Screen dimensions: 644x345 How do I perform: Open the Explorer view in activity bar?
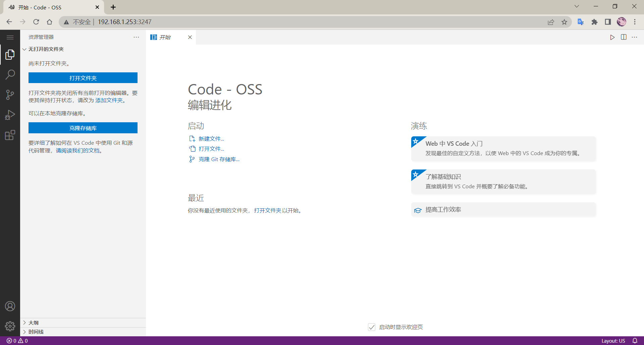tap(10, 55)
